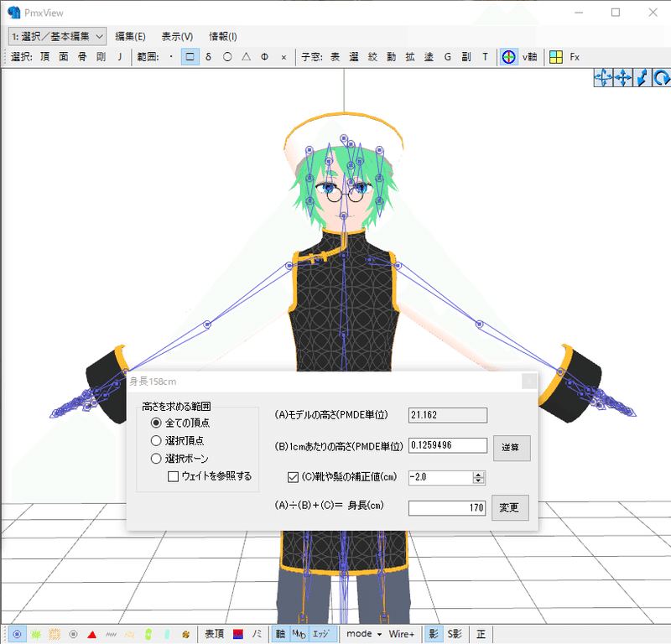Open the 絞 sub-window
This screenshot has width=671, height=644.
(372, 57)
